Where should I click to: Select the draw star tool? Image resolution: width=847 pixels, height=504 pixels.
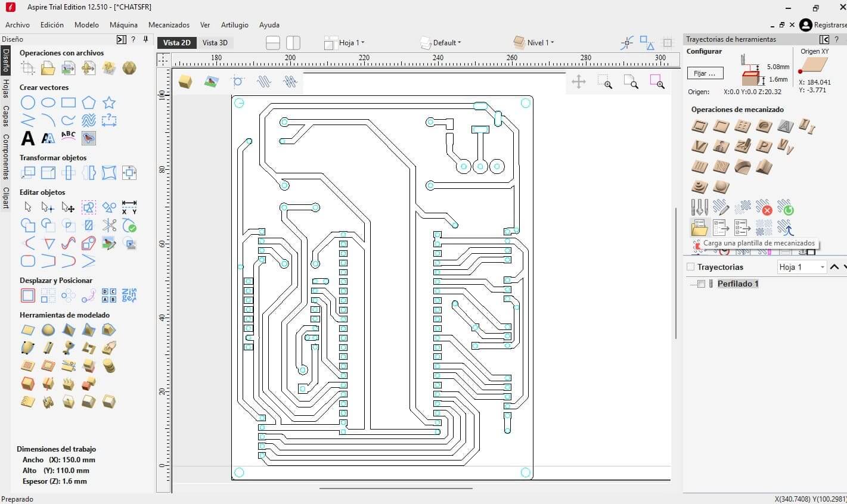(x=108, y=102)
